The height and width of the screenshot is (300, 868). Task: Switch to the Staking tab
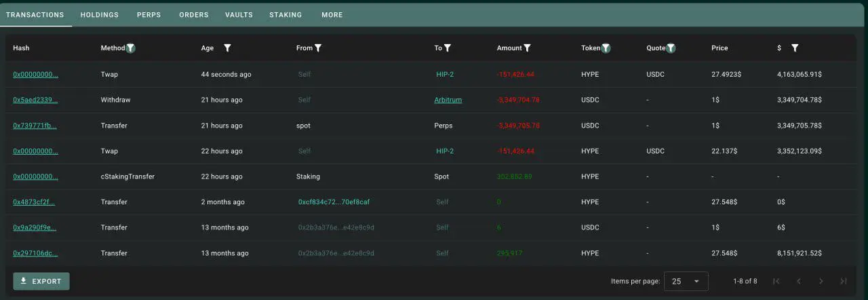(285, 15)
